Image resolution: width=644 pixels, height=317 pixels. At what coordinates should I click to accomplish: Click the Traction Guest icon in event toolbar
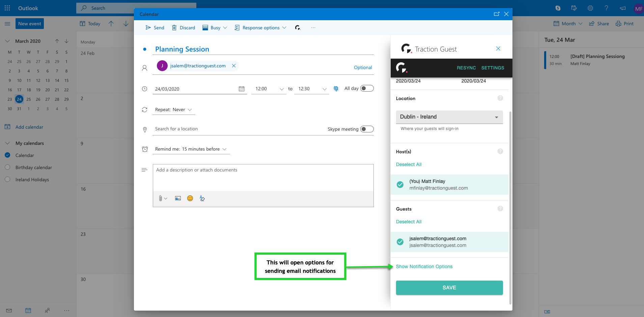pyautogui.click(x=298, y=28)
